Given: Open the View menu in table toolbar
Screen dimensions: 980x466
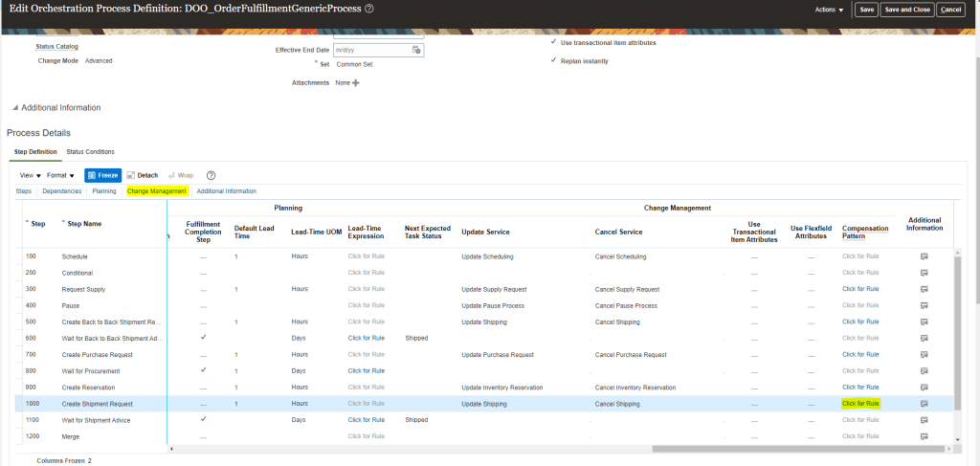Looking at the screenshot, I should tap(30, 175).
